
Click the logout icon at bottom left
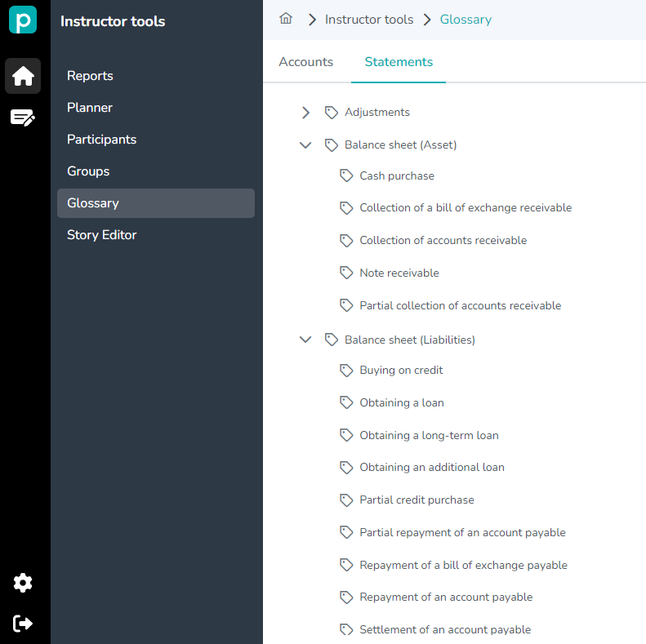click(23, 624)
